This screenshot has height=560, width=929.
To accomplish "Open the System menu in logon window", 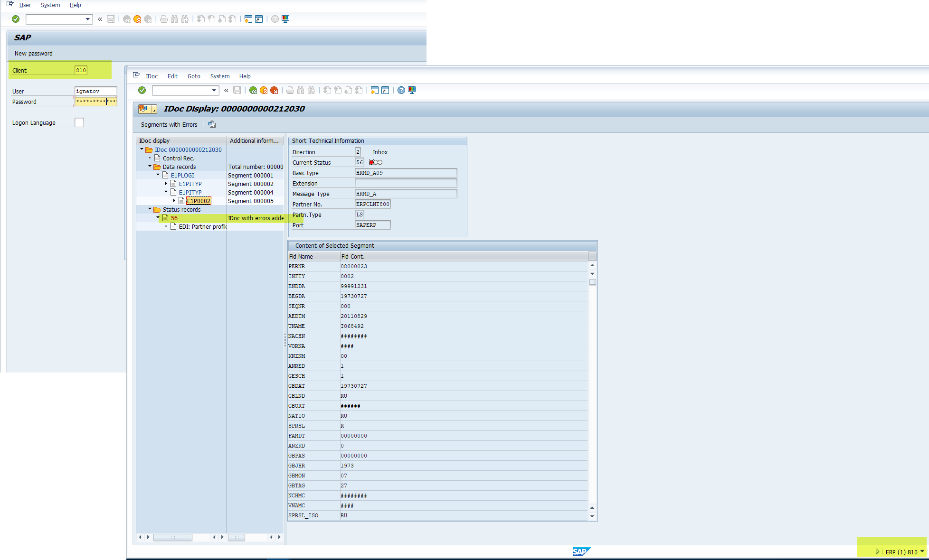I will point(50,5).
